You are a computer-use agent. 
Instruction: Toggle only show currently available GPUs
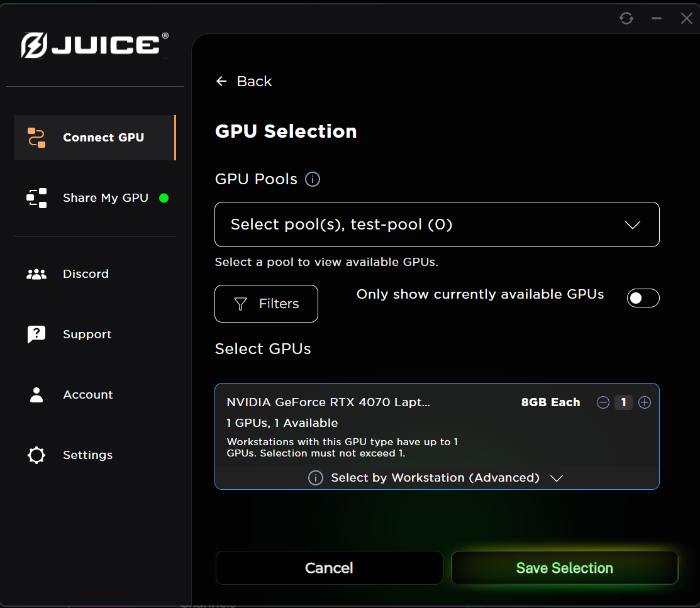[643, 298]
